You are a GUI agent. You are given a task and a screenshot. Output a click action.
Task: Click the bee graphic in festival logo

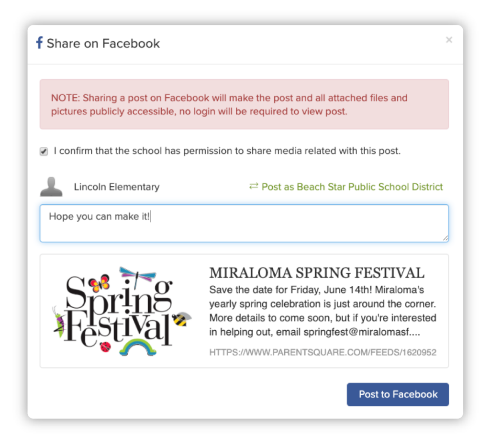click(182, 319)
